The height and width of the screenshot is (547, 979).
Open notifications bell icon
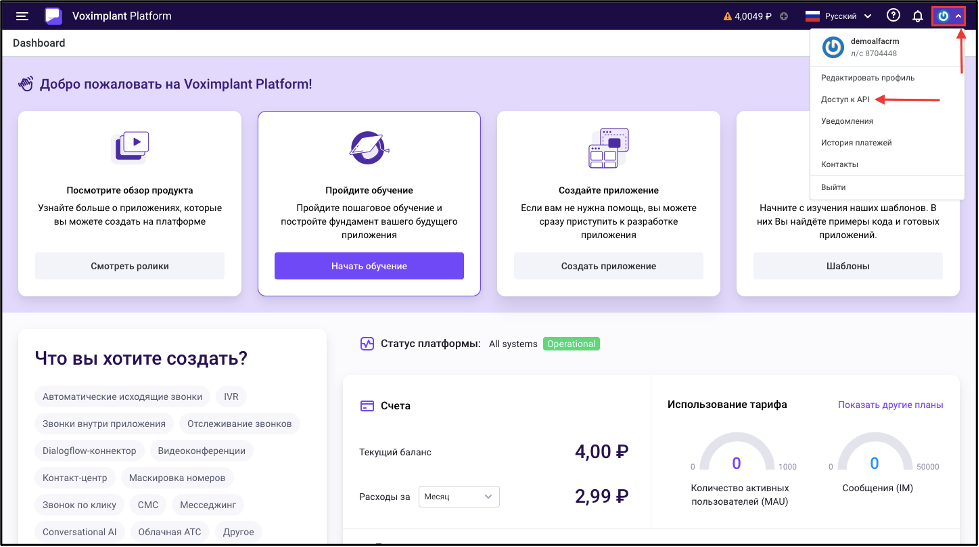click(x=918, y=16)
